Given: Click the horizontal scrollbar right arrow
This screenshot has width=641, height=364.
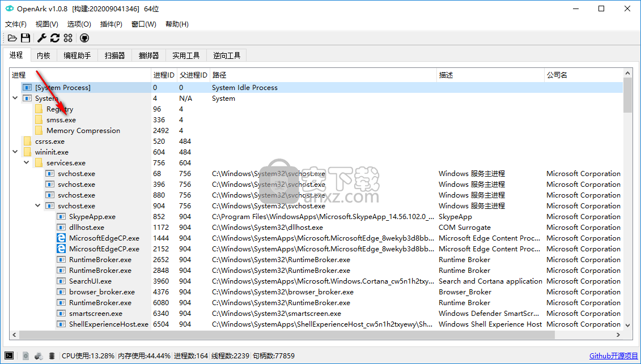Looking at the screenshot, I should [x=618, y=335].
